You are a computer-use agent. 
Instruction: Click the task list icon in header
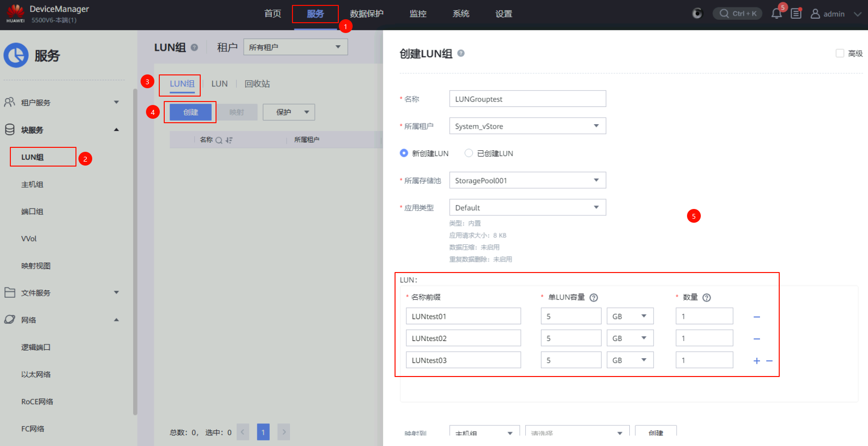pyautogui.click(x=796, y=14)
